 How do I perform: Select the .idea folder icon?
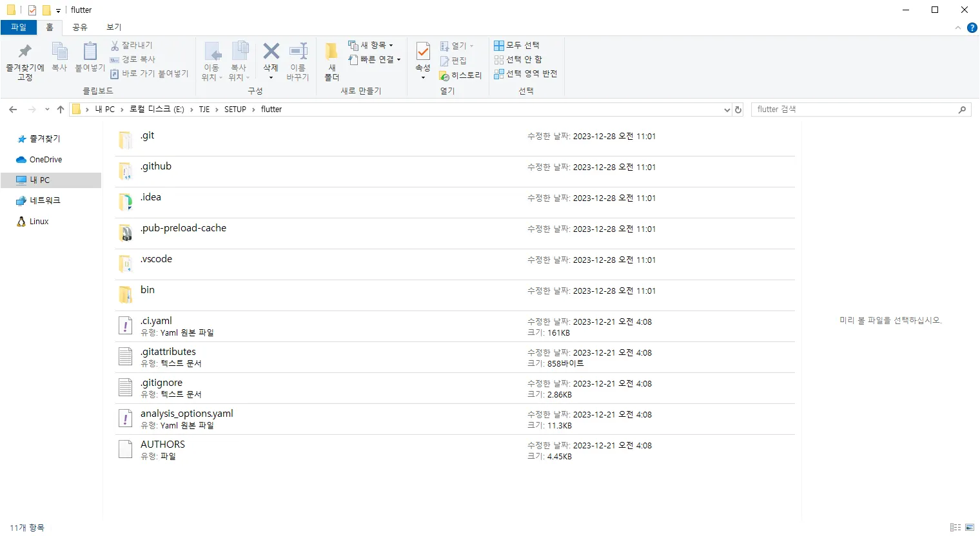click(x=126, y=202)
